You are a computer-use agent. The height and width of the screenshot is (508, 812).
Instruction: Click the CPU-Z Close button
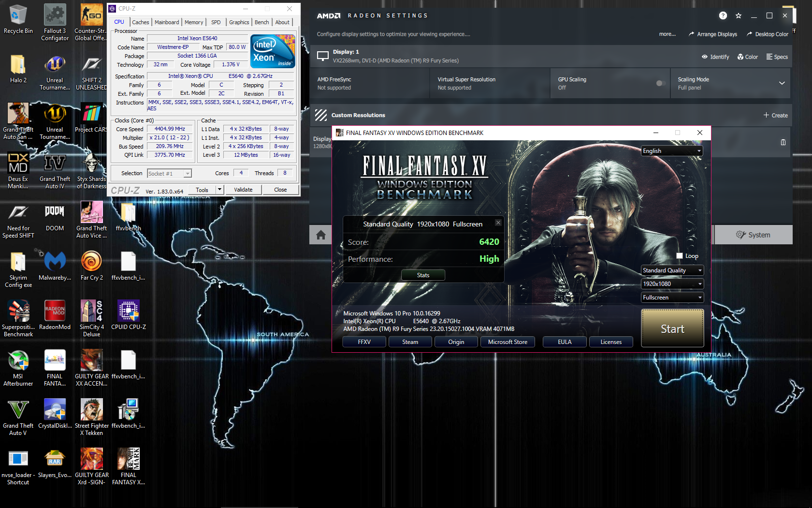[280, 190]
